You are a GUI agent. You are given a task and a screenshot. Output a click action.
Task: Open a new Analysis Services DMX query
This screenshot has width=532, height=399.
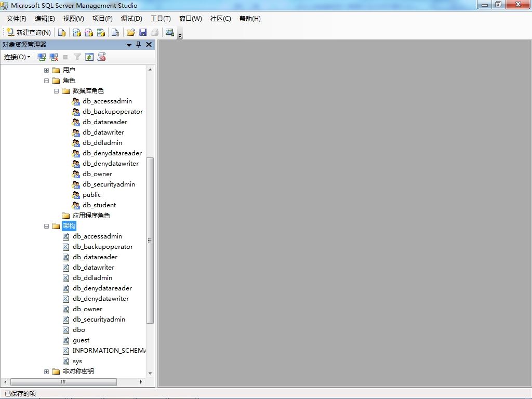pyautogui.click(x=89, y=32)
